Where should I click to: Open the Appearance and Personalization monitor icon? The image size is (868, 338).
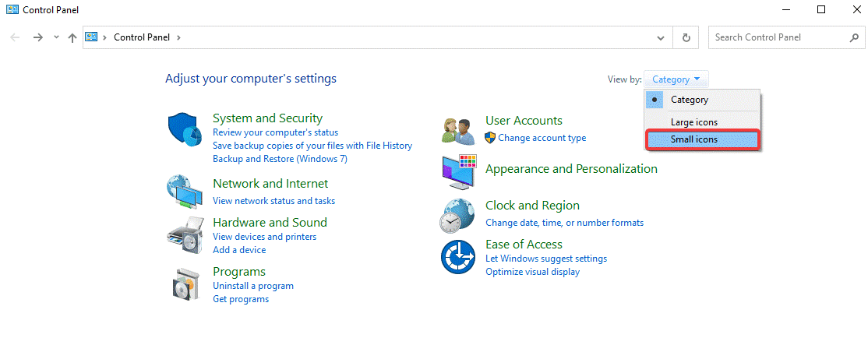coord(458,173)
